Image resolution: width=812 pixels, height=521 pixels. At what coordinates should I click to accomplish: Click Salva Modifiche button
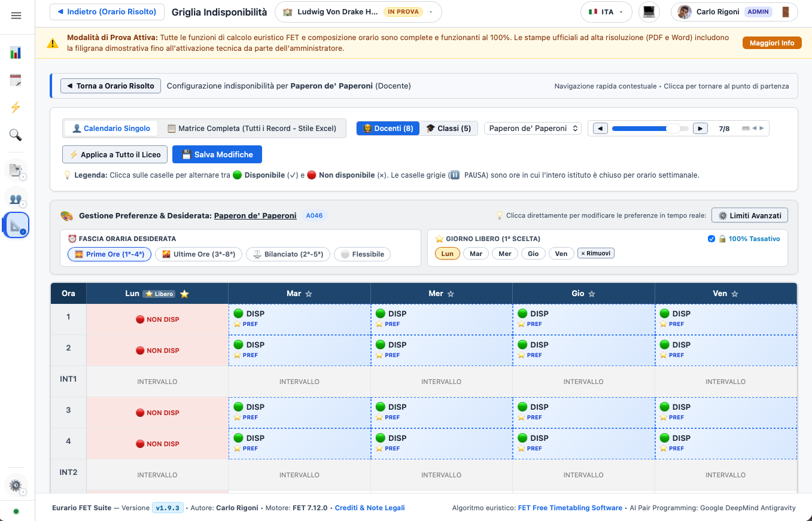[x=217, y=154]
